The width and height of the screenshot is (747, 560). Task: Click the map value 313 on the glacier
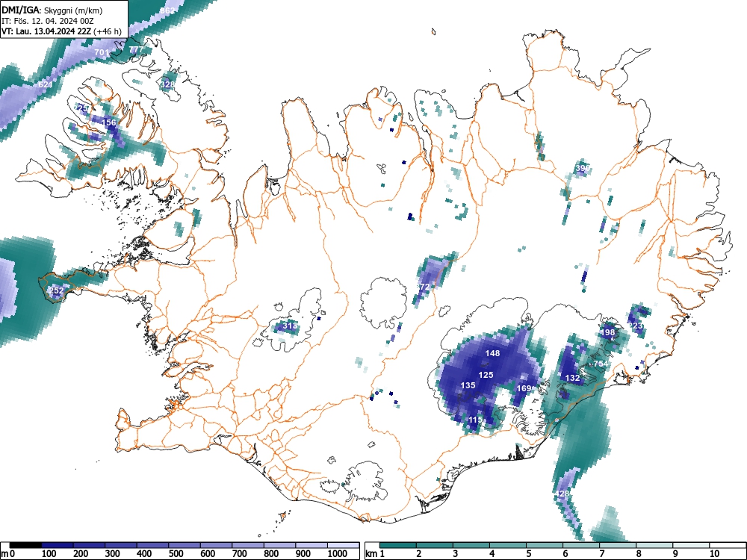(290, 326)
